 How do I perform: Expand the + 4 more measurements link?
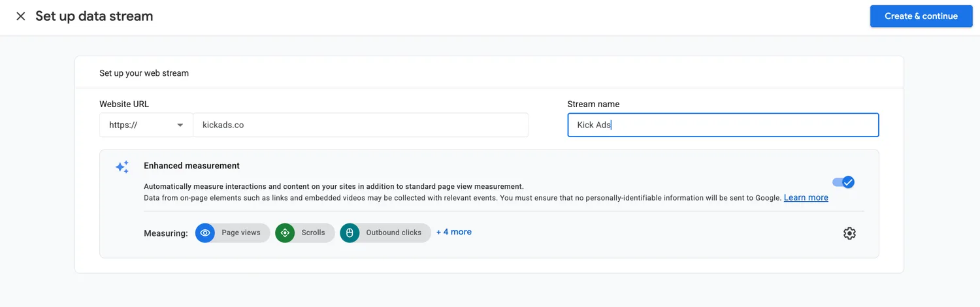click(454, 232)
